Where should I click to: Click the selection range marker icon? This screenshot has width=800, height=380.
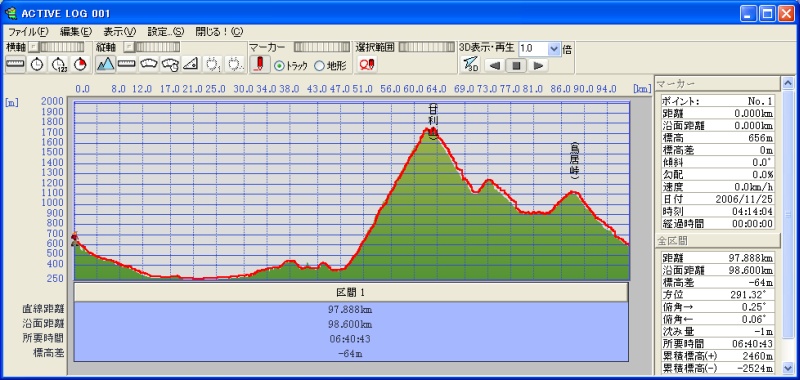[367, 64]
